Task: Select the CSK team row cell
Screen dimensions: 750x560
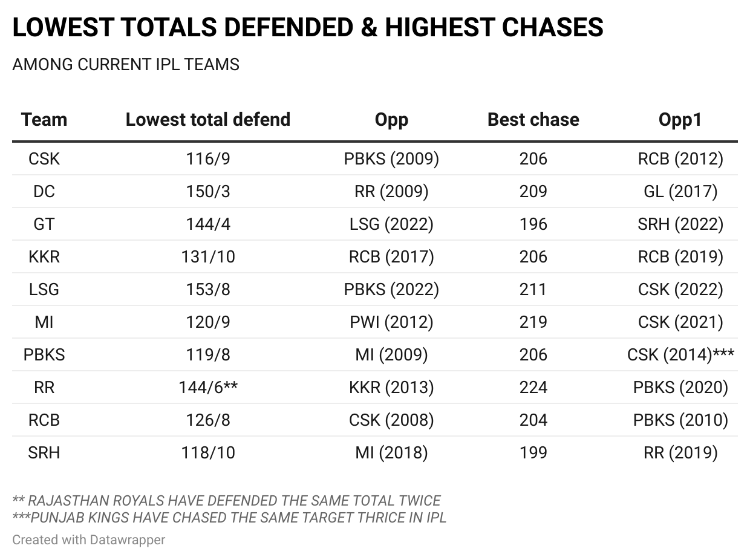Action: [x=44, y=159]
